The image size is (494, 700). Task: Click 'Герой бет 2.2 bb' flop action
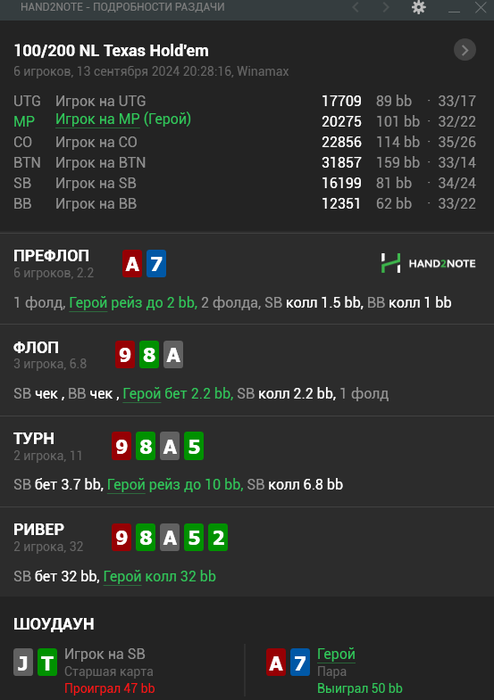[178, 394]
